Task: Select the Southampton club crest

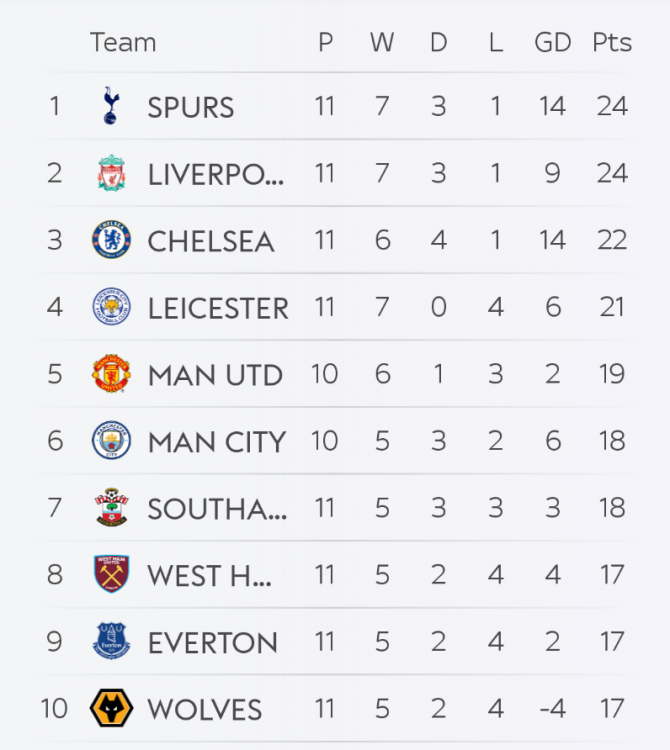Action: (x=111, y=508)
